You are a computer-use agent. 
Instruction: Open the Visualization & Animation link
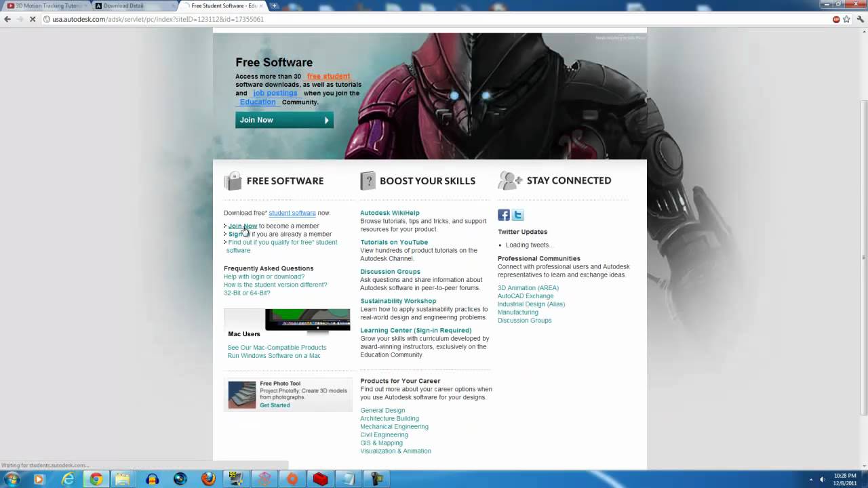click(395, 451)
